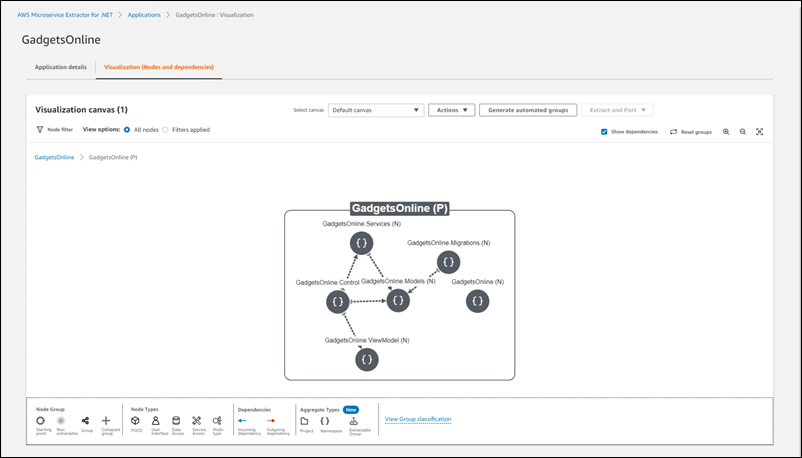Go to AWS Microservice Extractor for .NET breadcrumb

(x=65, y=15)
